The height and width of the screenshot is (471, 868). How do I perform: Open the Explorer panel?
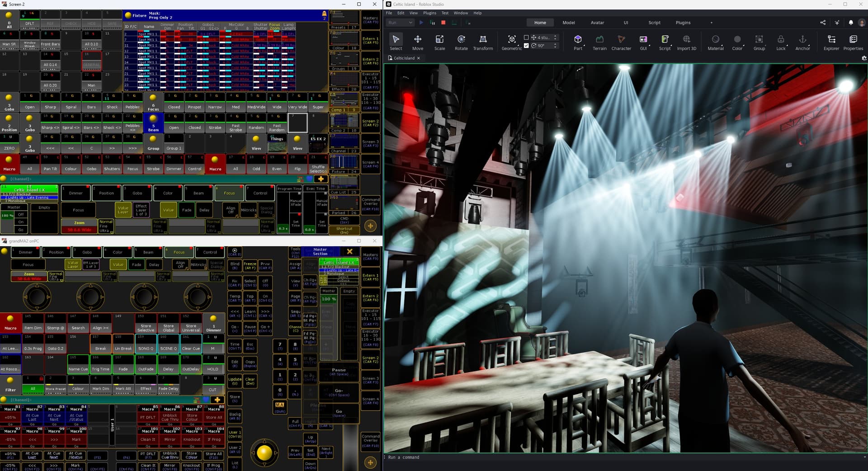point(831,42)
